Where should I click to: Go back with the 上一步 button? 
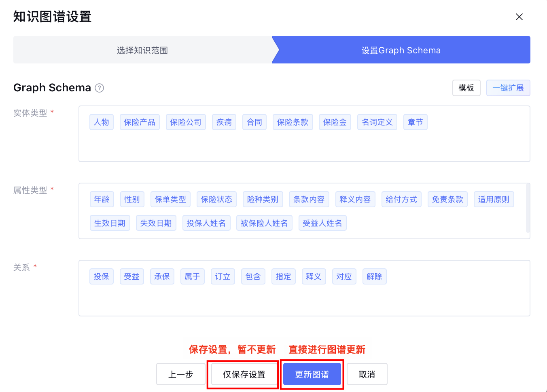pyautogui.click(x=180, y=375)
